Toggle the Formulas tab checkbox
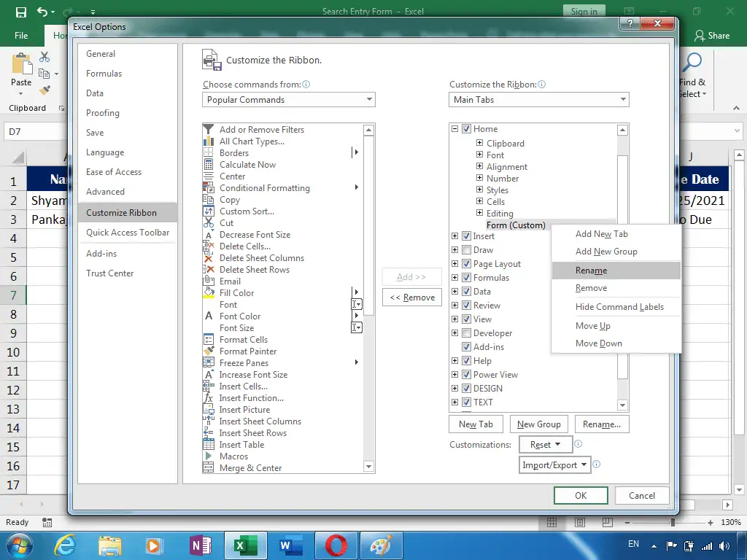Viewport: 747px width, 560px height. 466,277
